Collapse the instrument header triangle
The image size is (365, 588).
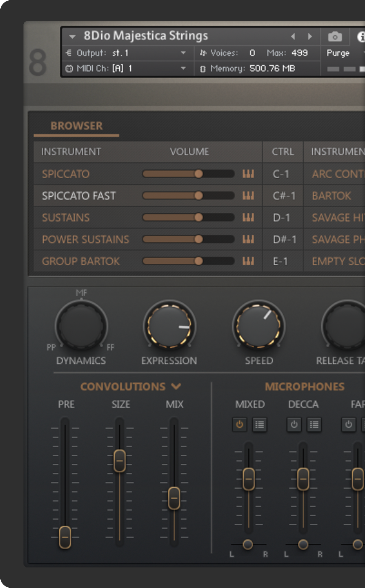point(72,37)
